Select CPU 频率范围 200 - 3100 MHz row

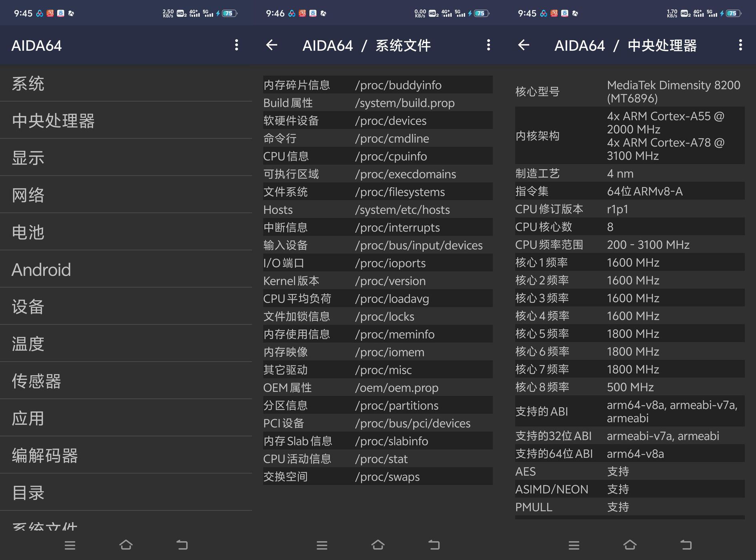pyautogui.click(x=630, y=244)
